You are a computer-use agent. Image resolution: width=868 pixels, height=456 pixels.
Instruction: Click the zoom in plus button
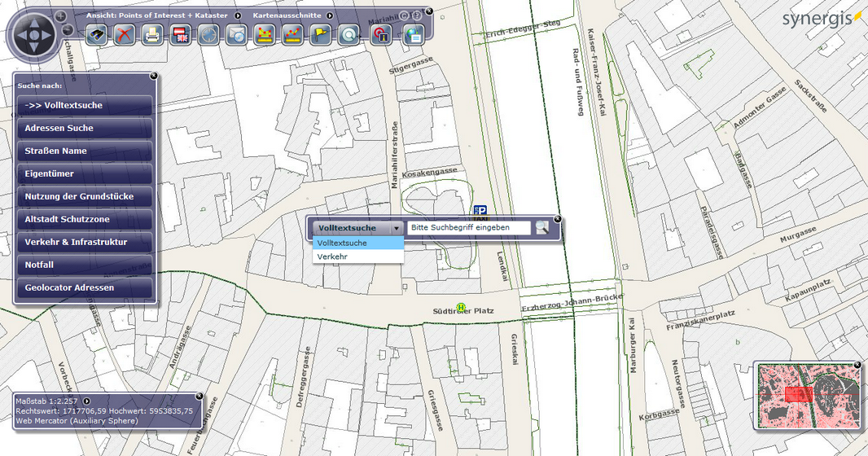pyautogui.click(x=61, y=16)
